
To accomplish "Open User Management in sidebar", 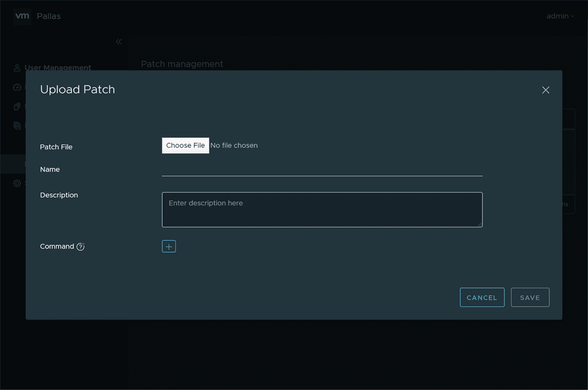I will coord(58,68).
